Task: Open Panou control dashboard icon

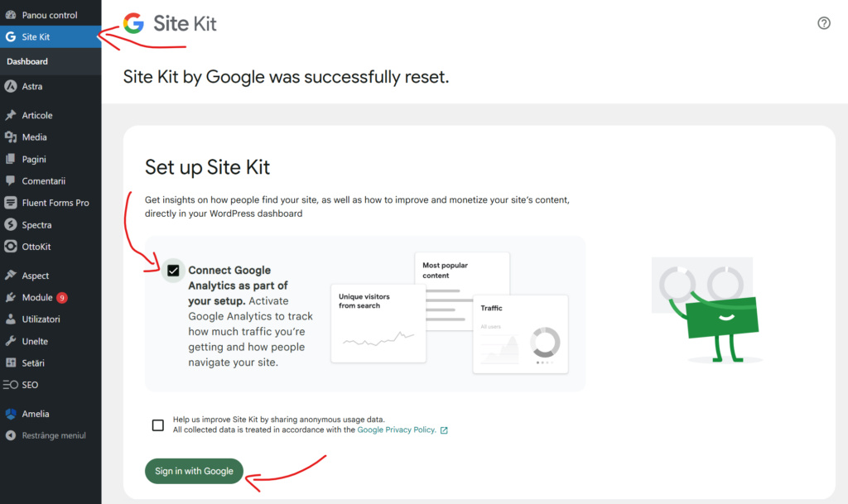Action: coord(10,15)
